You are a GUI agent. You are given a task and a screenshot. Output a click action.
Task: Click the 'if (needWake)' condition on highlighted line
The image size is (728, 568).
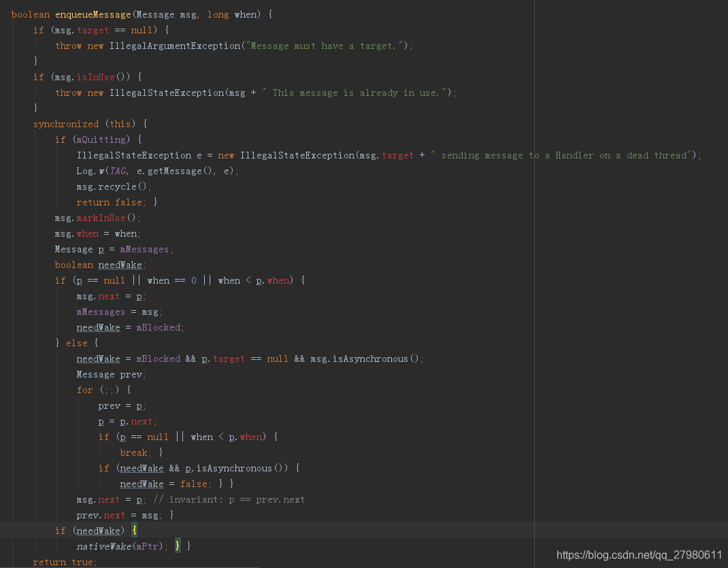click(x=90, y=531)
